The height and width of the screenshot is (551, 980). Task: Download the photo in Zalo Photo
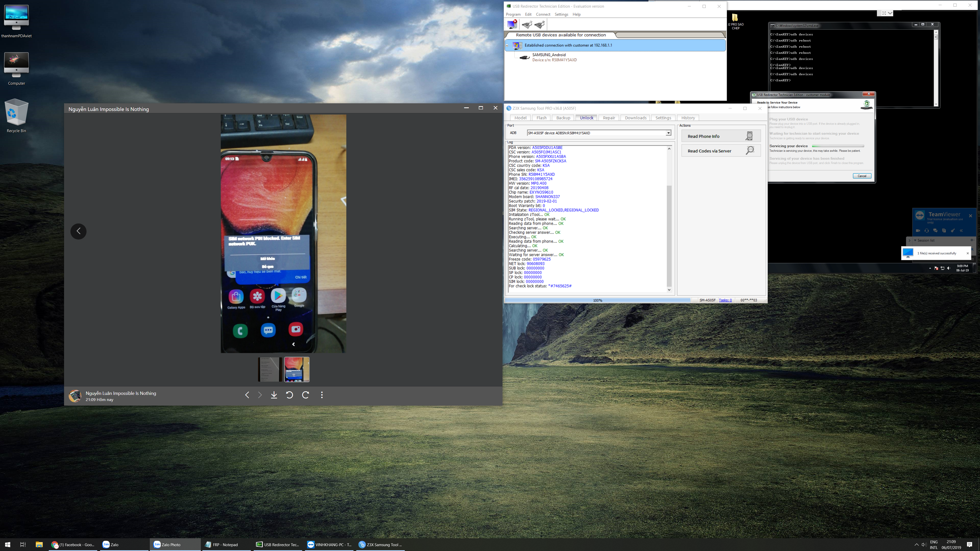pyautogui.click(x=274, y=395)
